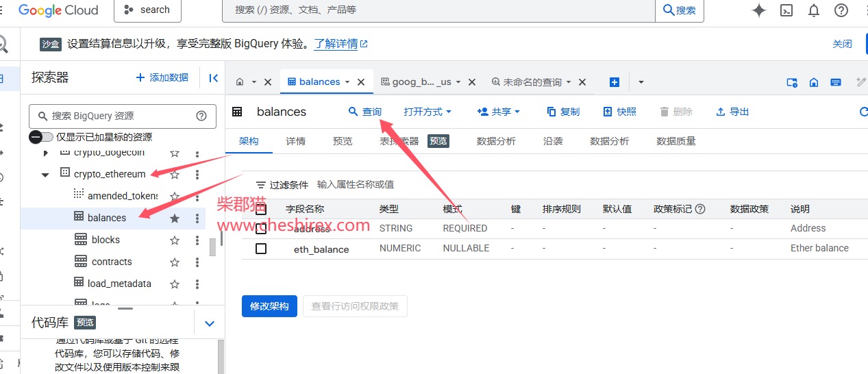Refresh the balances table view
The image size is (868, 374).
click(863, 112)
